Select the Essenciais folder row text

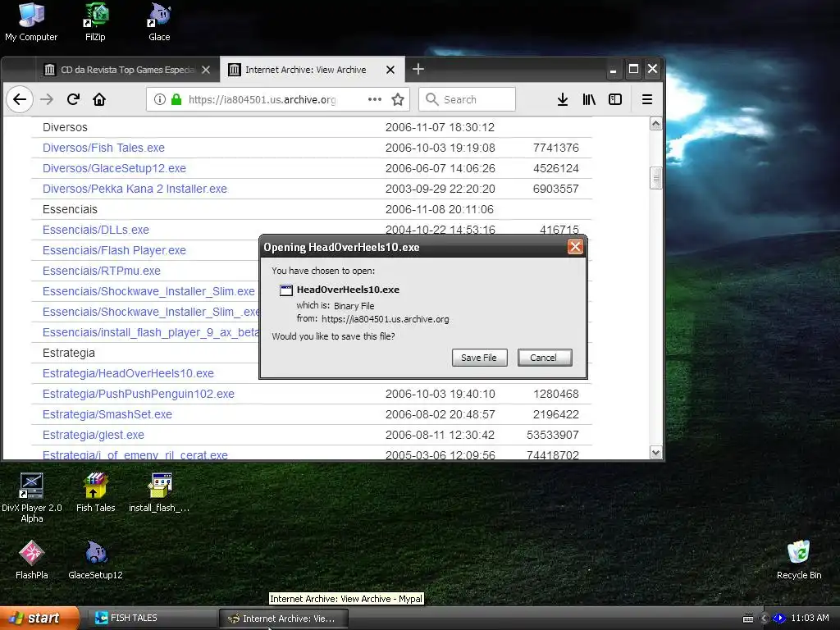click(70, 209)
